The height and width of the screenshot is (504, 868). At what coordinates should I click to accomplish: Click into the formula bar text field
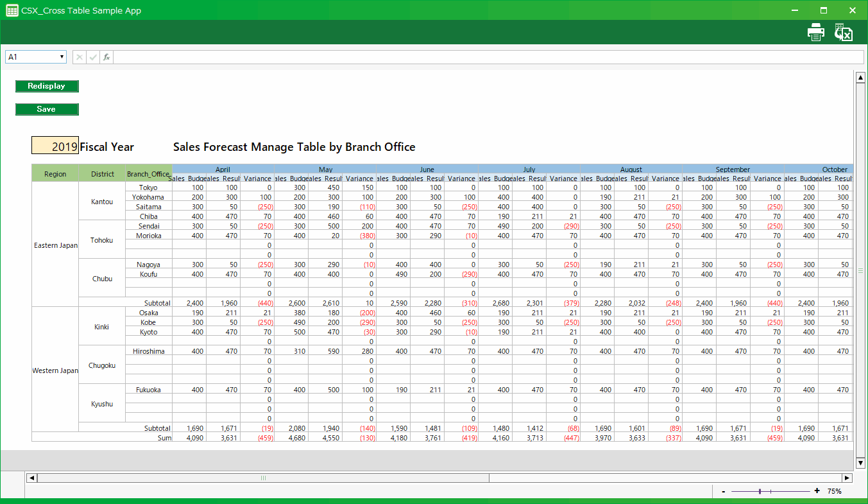coord(481,57)
